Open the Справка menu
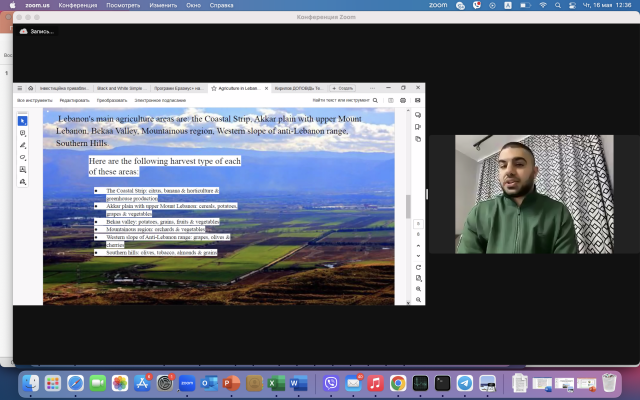Image resolution: width=640 pixels, height=400 pixels. [x=221, y=5]
